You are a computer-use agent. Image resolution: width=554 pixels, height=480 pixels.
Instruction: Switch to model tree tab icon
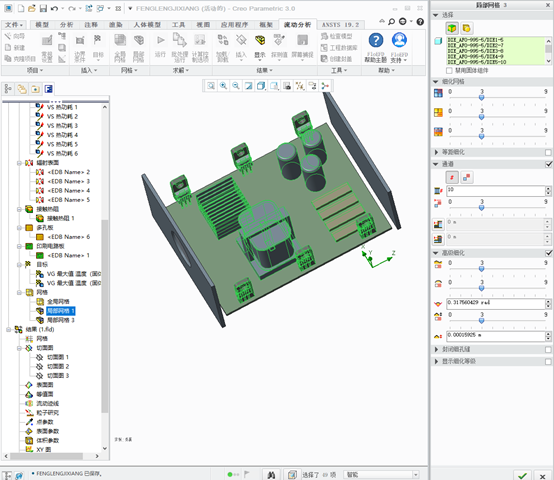[8, 89]
